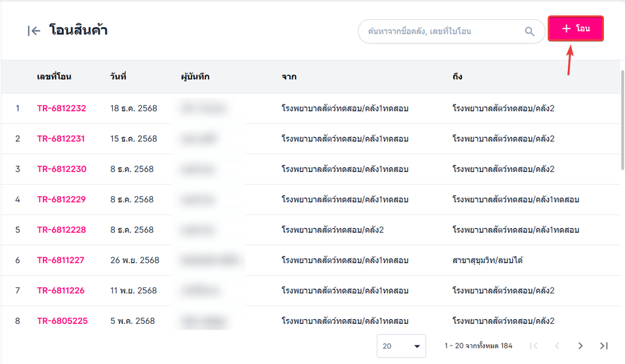
Task: Click the date 26 พ.ย. 2568
Action: pos(135,260)
